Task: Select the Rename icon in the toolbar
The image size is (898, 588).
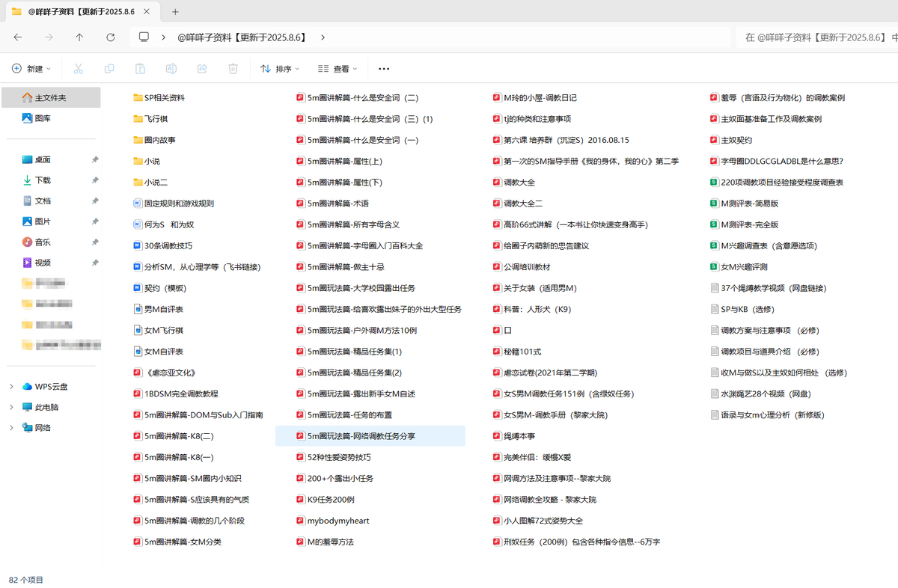Action: coord(171,68)
